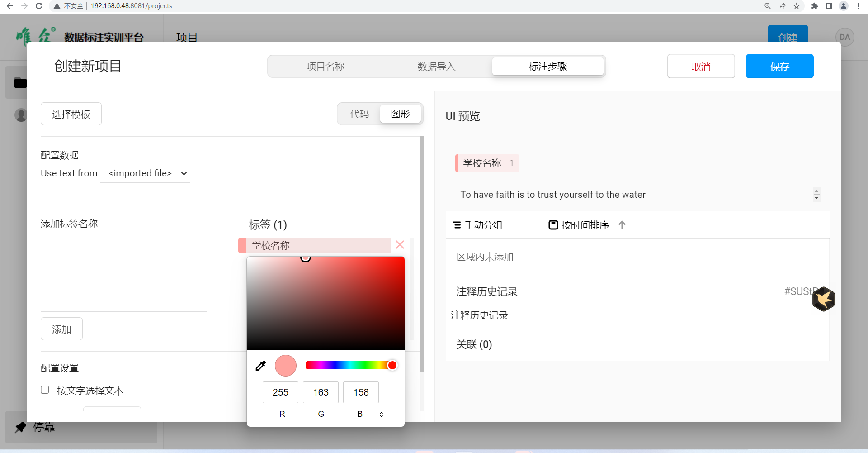Delete the 学校名称 label with red X
Image resolution: width=868 pixels, height=453 pixels.
click(400, 245)
